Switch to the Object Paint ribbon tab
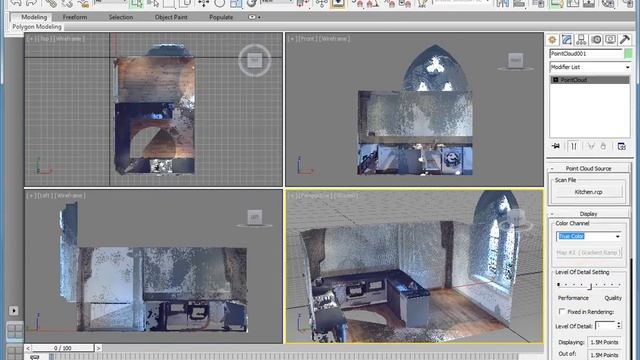Screen dimensions: 640x360 tap(171, 17)
